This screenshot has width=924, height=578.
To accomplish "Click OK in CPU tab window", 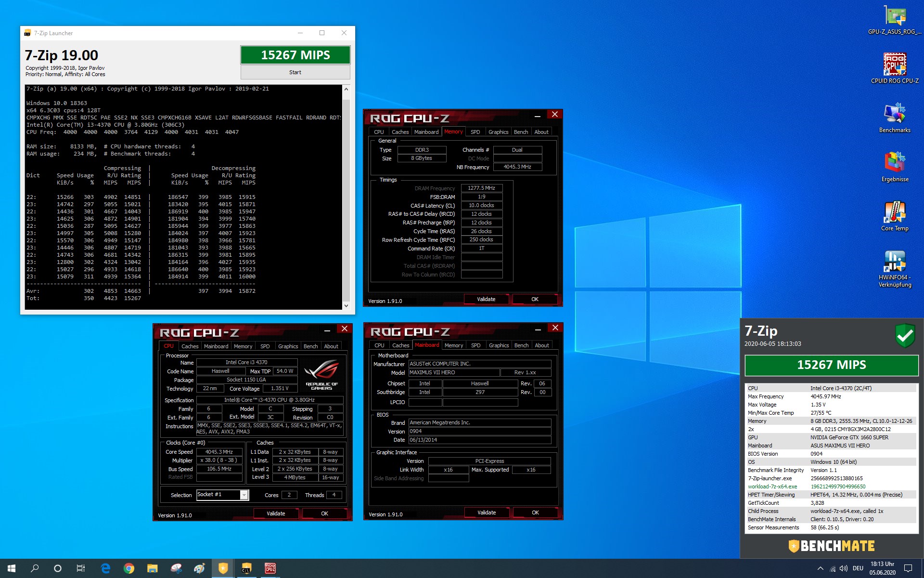I will coord(324,513).
